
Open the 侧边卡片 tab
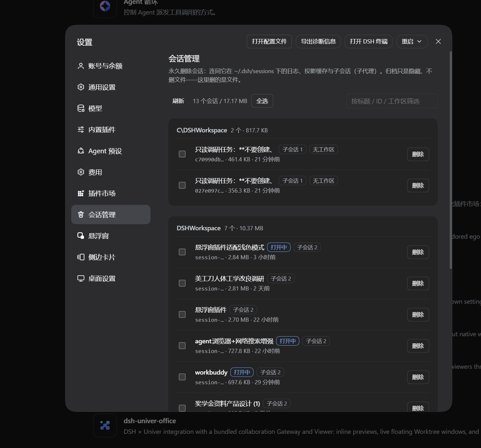(111, 257)
